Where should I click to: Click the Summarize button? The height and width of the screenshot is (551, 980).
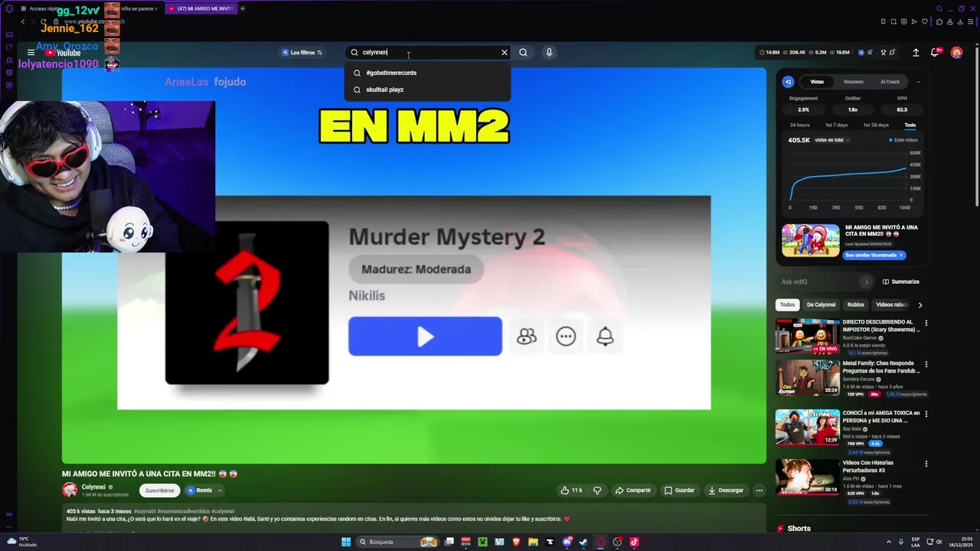click(900, 282)
